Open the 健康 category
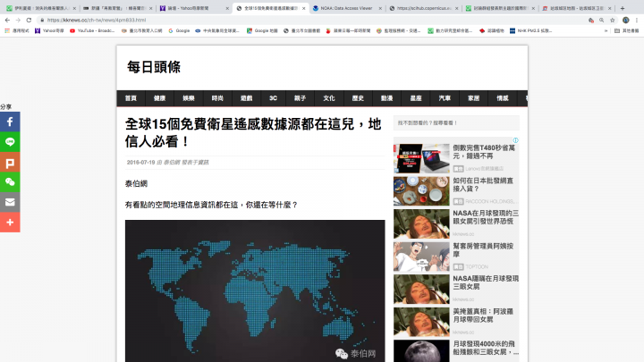This screenshot has height=362, width=644. (x=159, y=98)
